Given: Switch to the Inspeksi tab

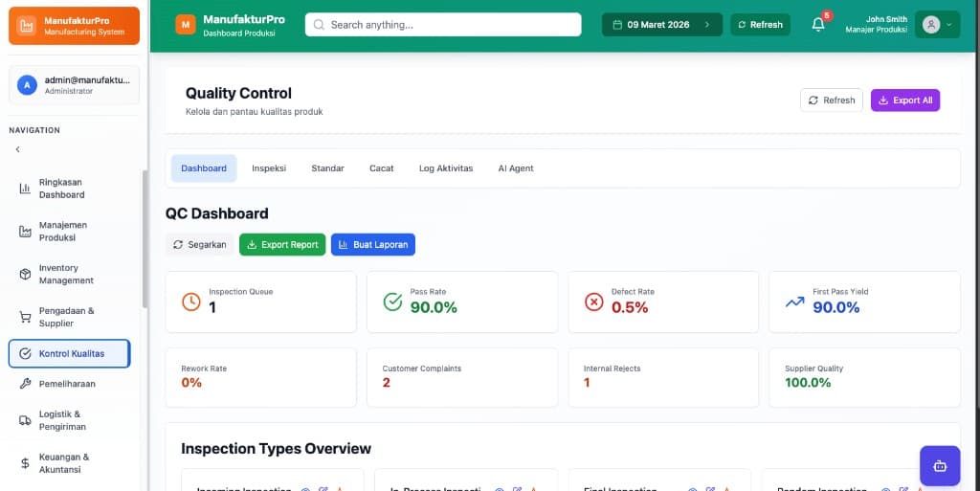Looking at the screenshot, I should click(x=269, y=168).
